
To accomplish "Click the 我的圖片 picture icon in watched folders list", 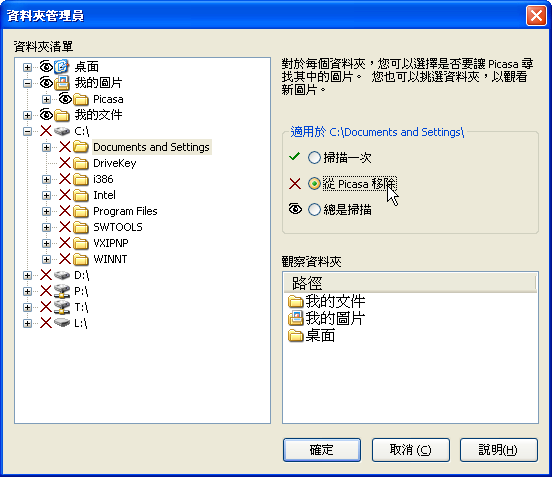I will tap(295, 318).
